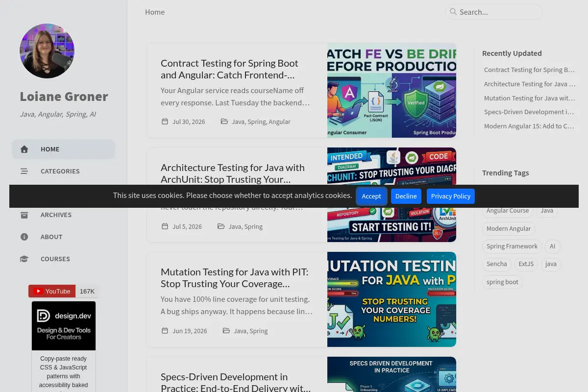Click the Mutation Testing post thumbnail image

392,299
